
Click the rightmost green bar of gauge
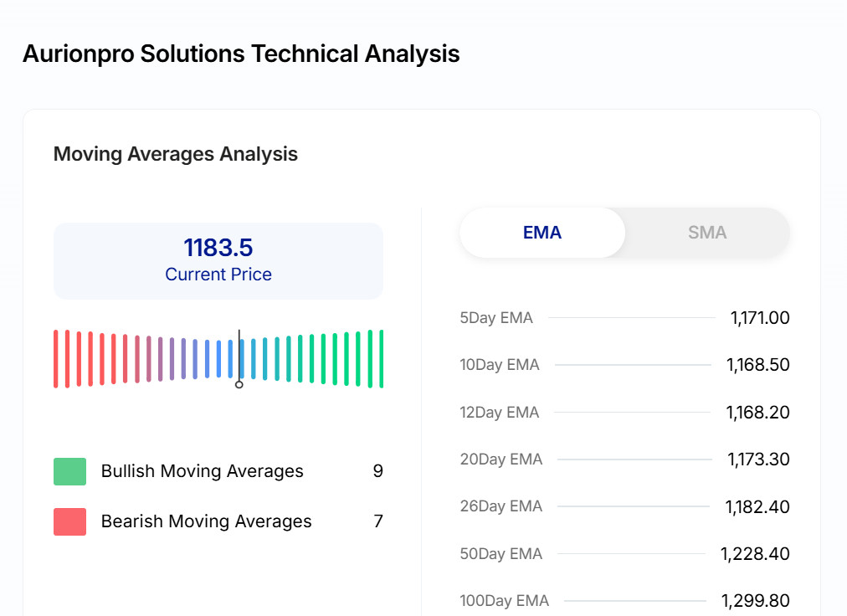[381, 358]
